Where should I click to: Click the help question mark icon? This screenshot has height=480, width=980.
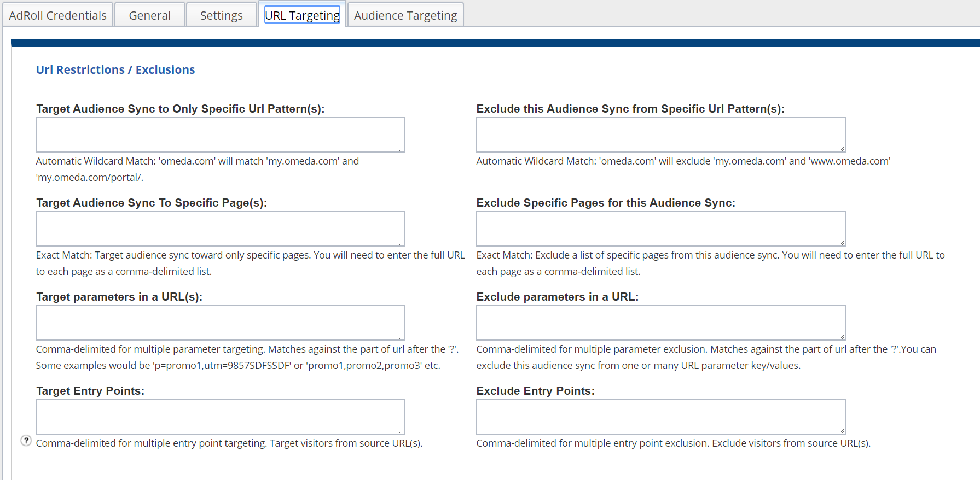pyautogui.click(x=26, y=441)
